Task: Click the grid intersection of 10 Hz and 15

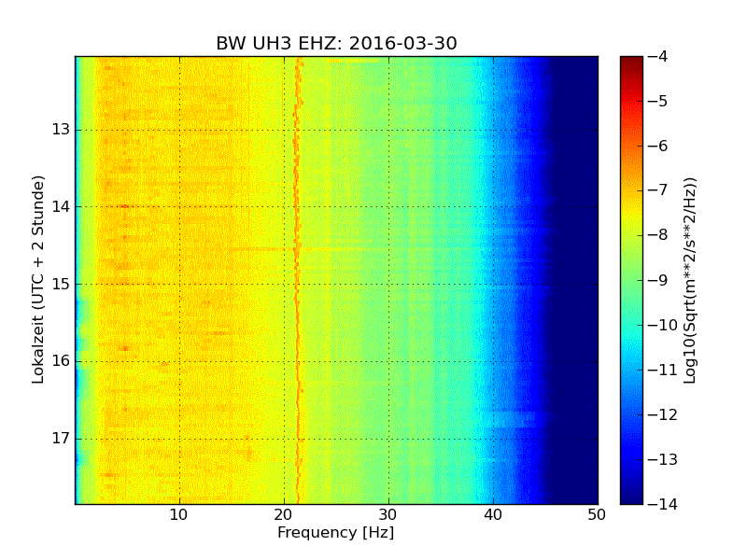Action: [x=179, y=284]
